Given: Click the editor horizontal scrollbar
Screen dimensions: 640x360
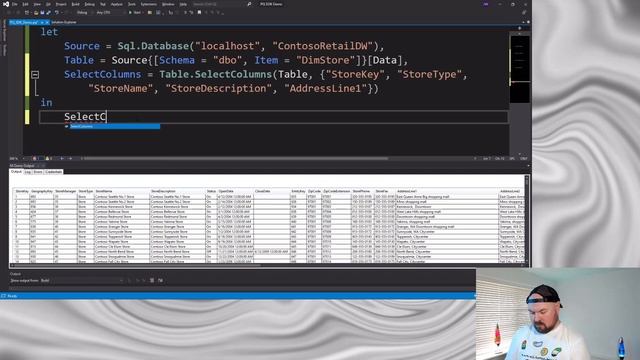Looking at the screenshot, I should click(235, 158).
